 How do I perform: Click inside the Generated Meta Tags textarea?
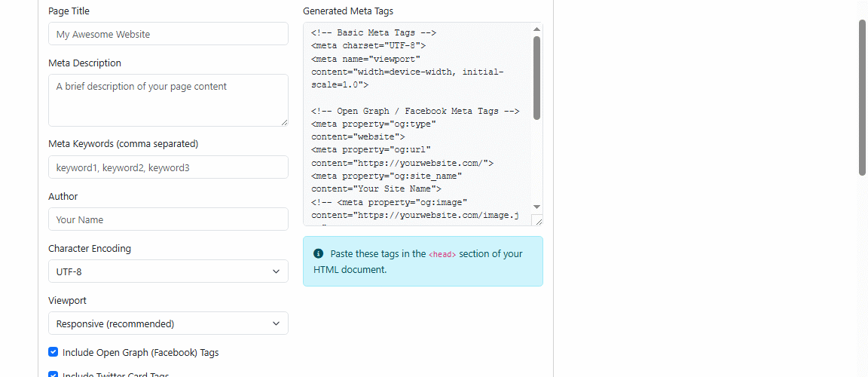pyautogui.click(x=423, y=124)
